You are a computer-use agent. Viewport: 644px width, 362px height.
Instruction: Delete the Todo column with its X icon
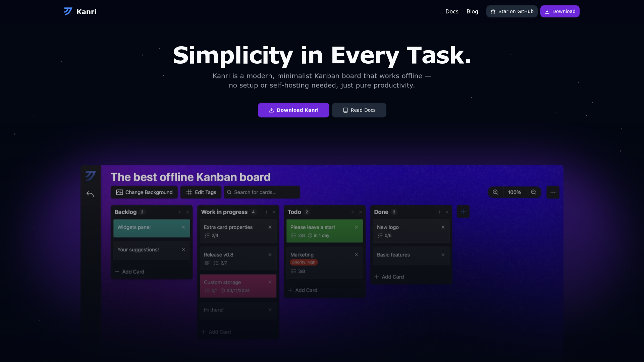coord(361,212)
